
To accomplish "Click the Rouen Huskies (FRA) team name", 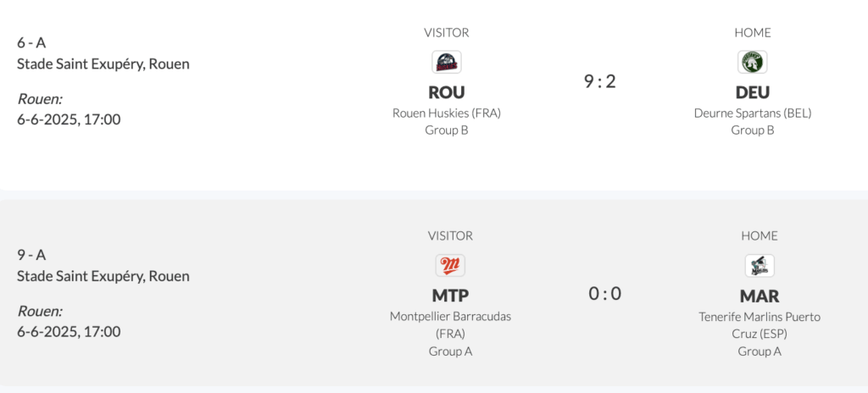I will click(x=447, y=113).
